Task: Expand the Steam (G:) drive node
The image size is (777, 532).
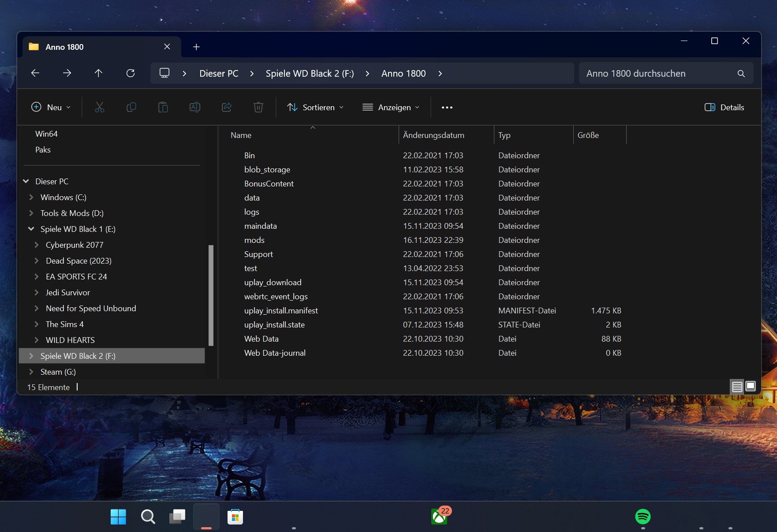Action: pos(31,372)
